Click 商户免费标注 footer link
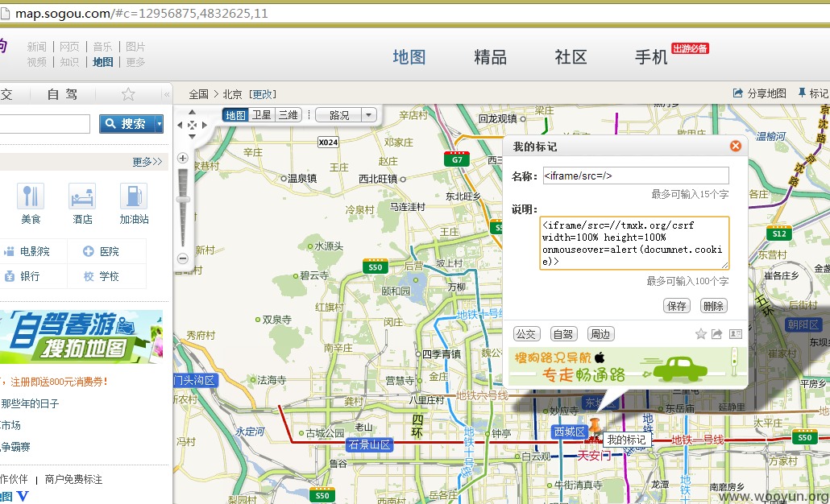Image resolution: width=830 pixels, height=504 pixels. tap(73, 479)
